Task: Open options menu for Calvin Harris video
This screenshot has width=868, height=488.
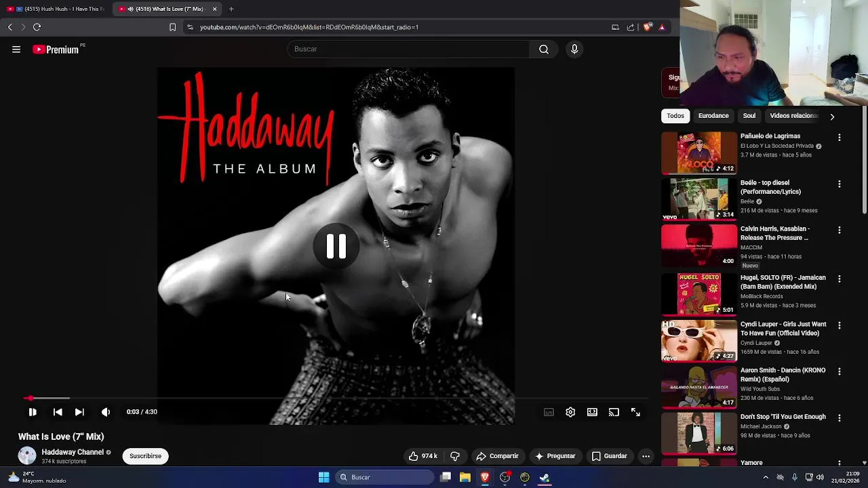Action: 839,230
